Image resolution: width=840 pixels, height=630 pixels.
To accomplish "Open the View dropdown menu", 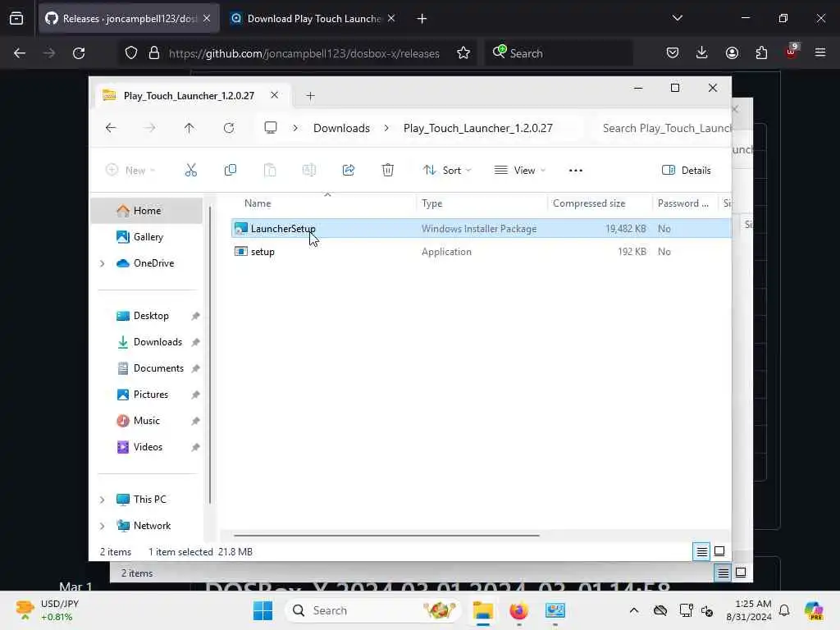I will coord(519,171).
